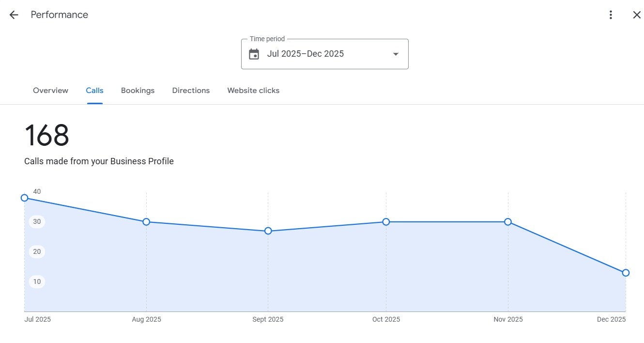The width and height of the screenshot is (644, 343).
Task: Click the 168 total calls number
Action: [x=47, y=136]
